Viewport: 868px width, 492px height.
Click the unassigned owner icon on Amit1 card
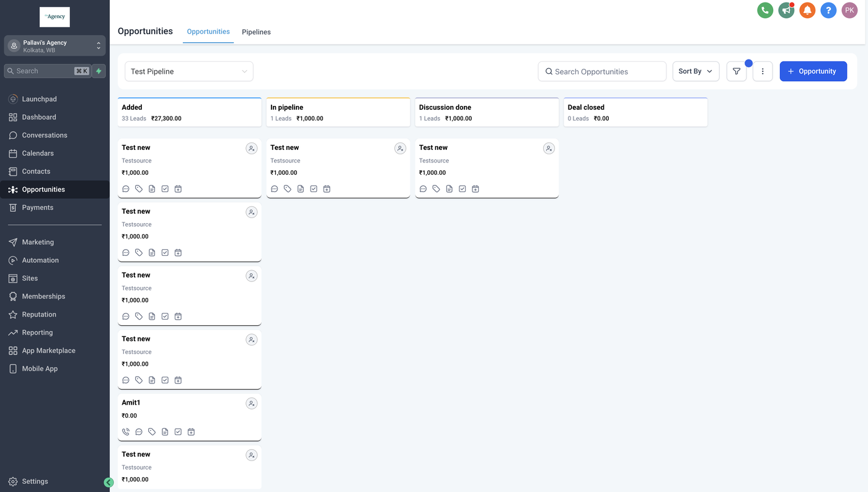251,403
